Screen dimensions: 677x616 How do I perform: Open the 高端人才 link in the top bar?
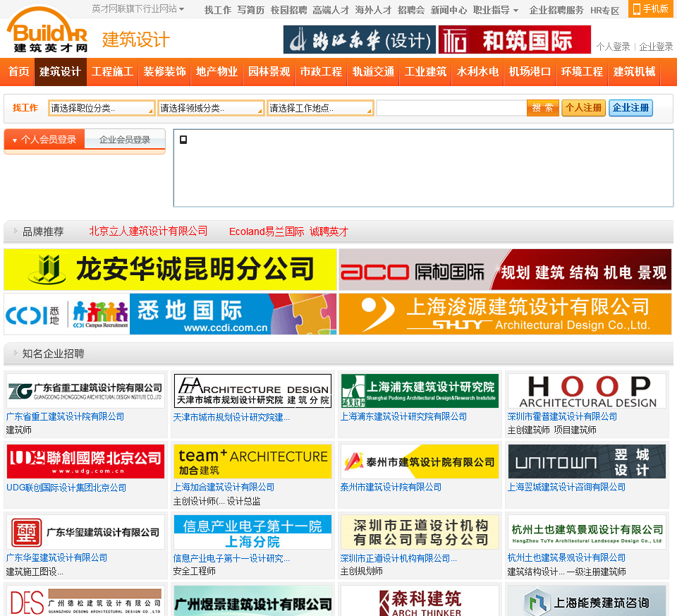(x=331, y=9)
